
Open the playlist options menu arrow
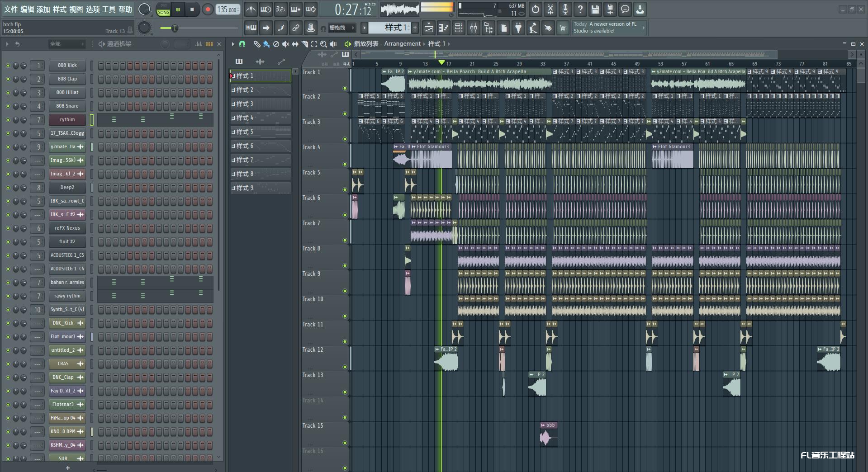tap(233, 44)
